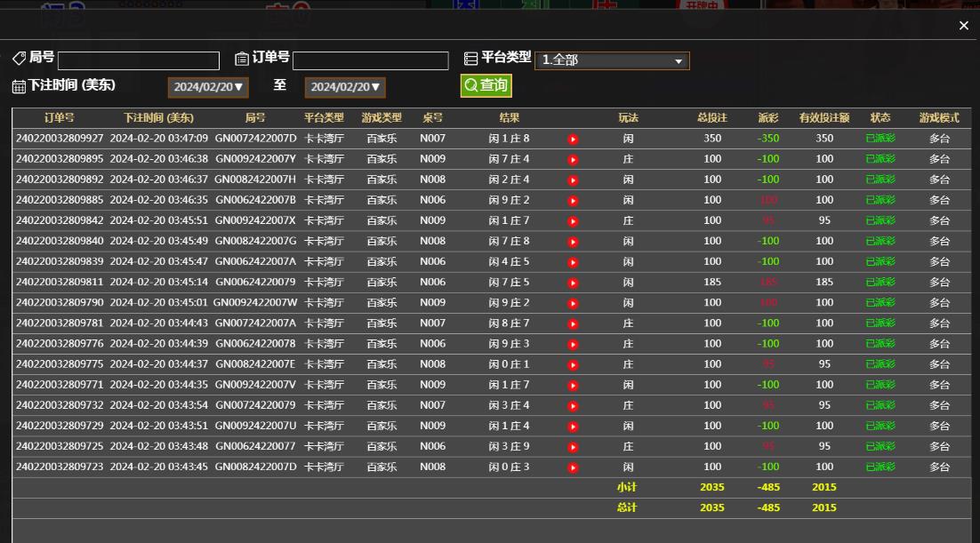Screen dimensions: 980x543
Task: Click the 游戏类型 column header
Action: click(x=382, y=118)
